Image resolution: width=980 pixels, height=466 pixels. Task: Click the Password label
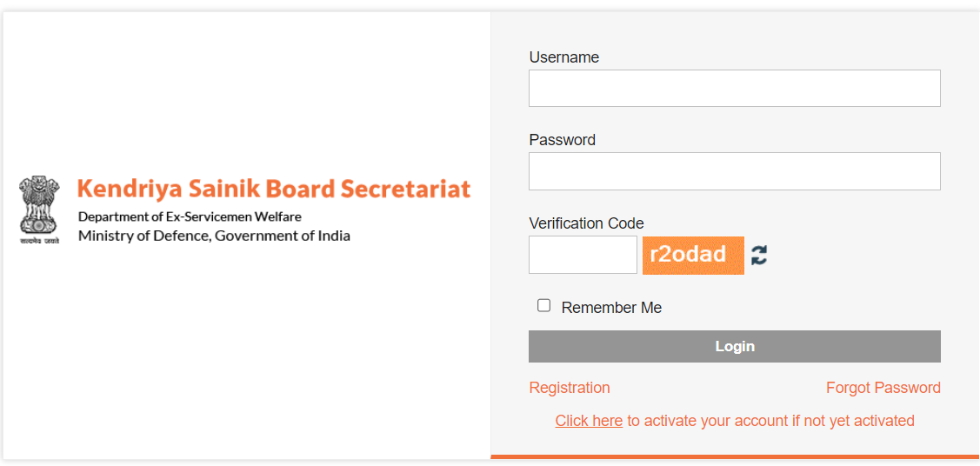pos(562,140)
